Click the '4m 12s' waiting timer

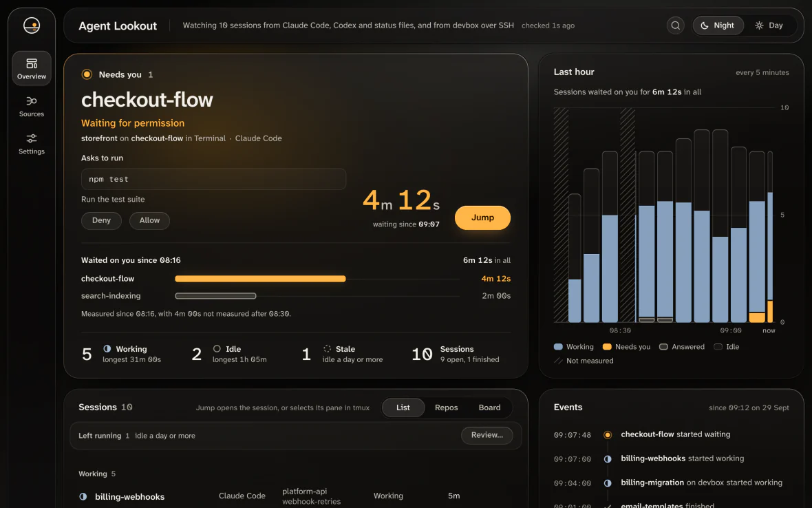click(x=401, y=200)
